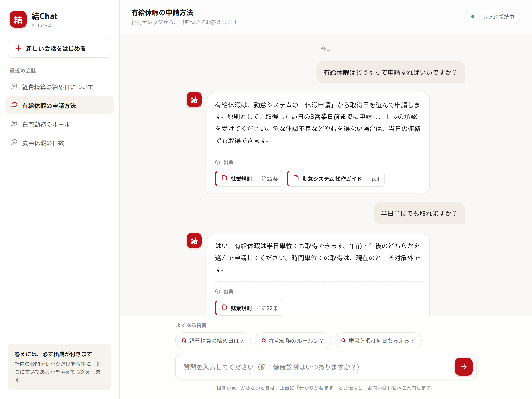The image size is (532, 399).
Task: Click document icon on first 就業規則 chip
Action: click(224, 178)
